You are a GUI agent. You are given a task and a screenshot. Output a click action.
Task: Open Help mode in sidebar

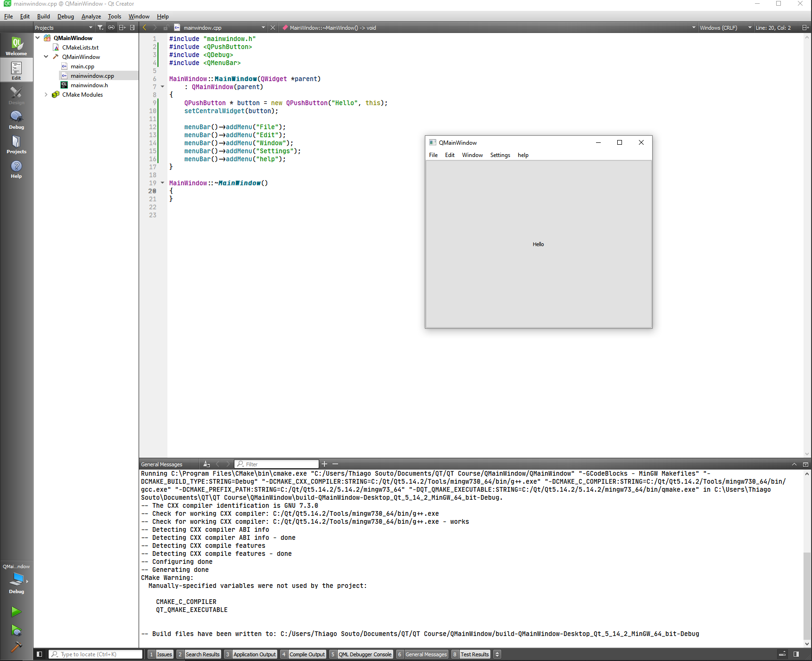pos(17,169)
